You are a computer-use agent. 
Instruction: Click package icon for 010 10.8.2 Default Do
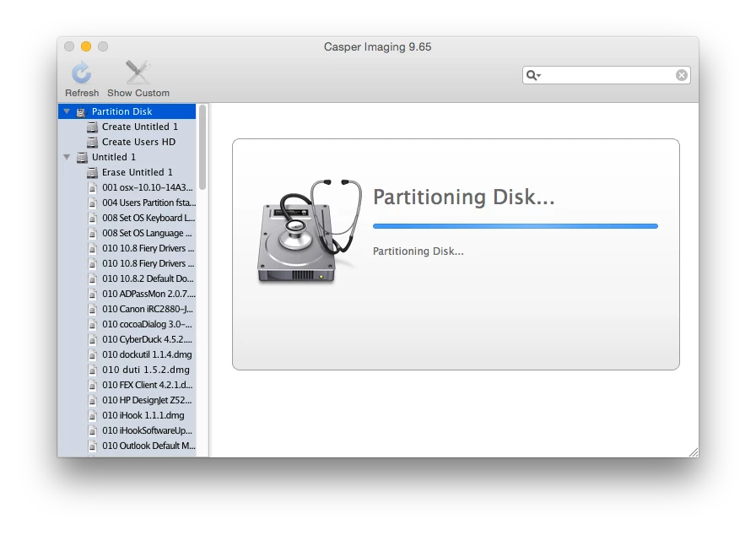pyautogui.click(x=93, y=278)
